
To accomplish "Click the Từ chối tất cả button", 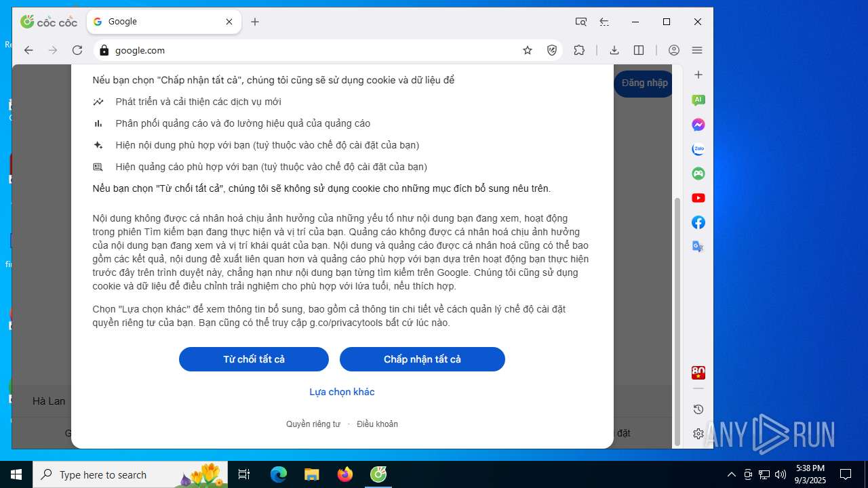I will (x=254, y=359).
